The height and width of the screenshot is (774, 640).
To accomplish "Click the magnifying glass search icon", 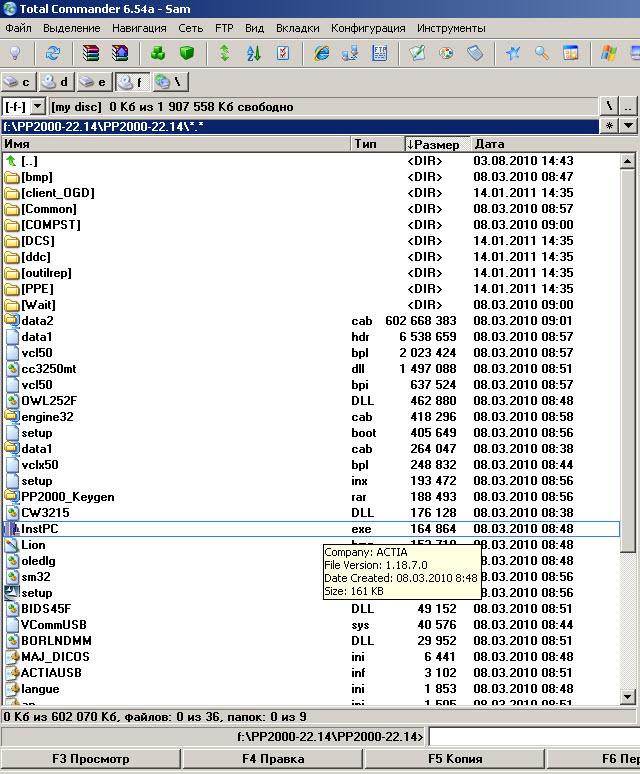I will 542,53.
